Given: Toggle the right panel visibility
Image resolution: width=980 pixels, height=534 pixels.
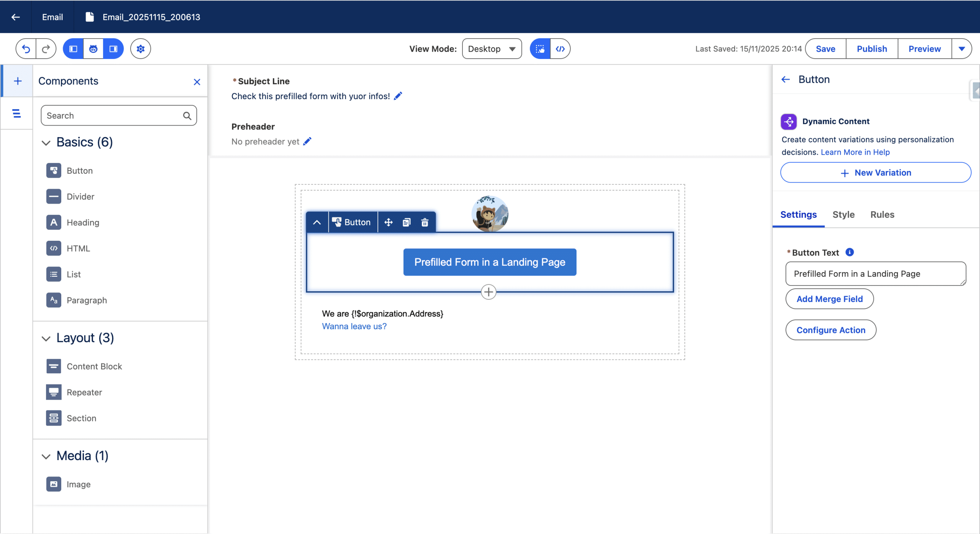Looking at the screenshot, I should (x=113, y=49).
